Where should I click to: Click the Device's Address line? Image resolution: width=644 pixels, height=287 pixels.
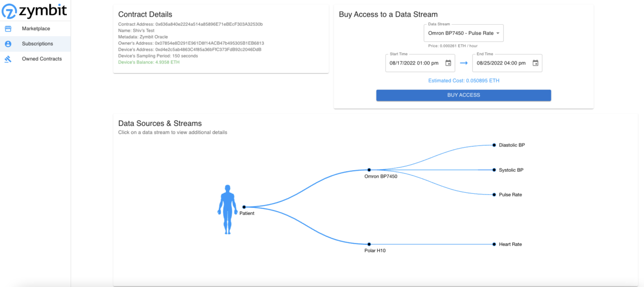coord(190,49)
